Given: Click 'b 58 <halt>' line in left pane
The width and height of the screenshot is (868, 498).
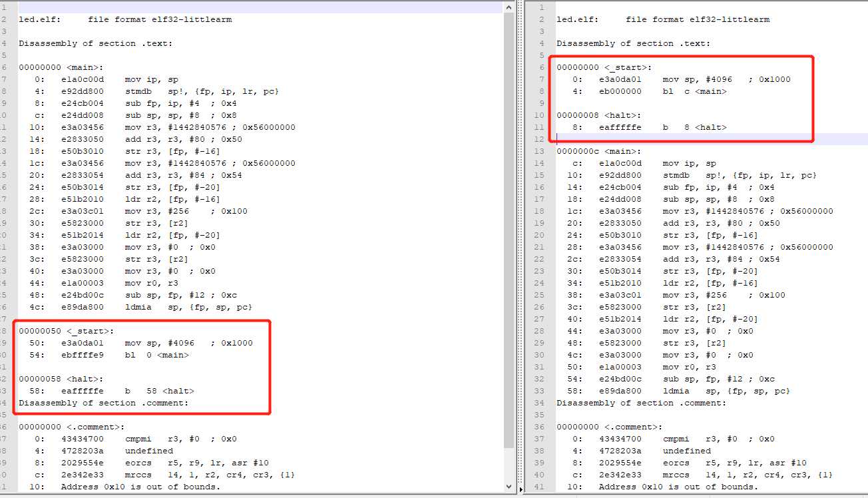Looking at the screenshot, I should coord(159,391).
